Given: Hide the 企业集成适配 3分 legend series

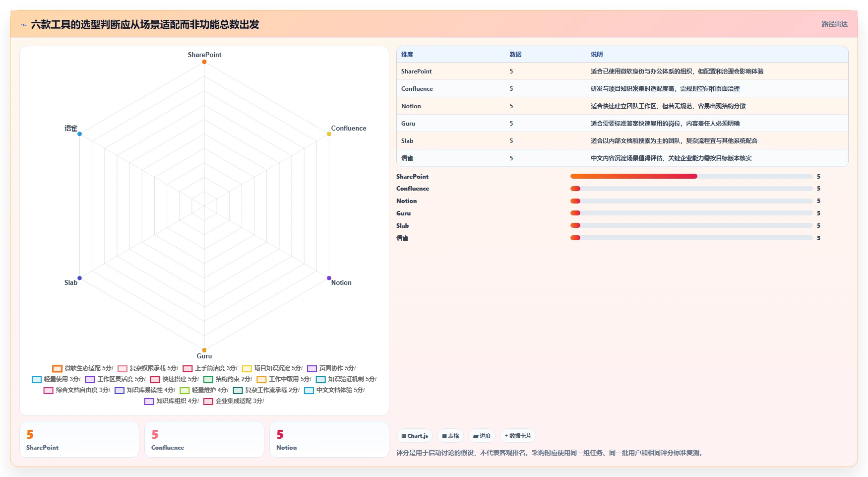Looking at the screenshot, I should [x=234, y=401].
